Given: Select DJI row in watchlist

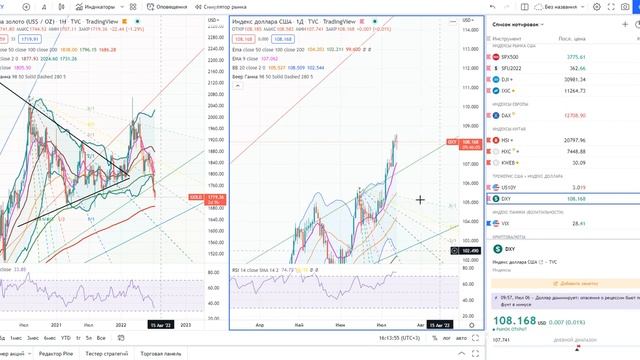Looking at the screenshot, I should [562, 80].
